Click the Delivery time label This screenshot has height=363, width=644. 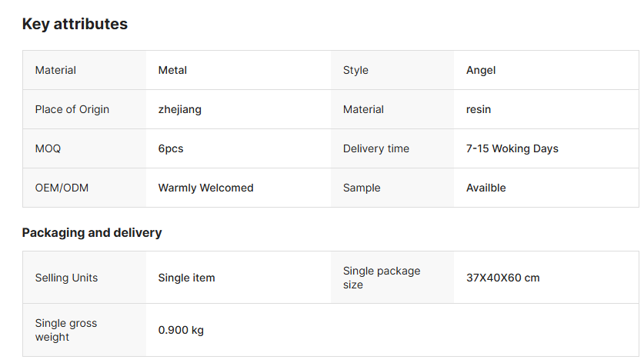click(x=376, y=148)
